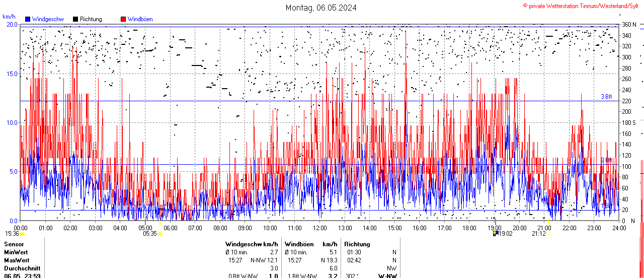Click the bold 'W-NW' current direction
Screen dimensions: 644x278
coord(387,276)
